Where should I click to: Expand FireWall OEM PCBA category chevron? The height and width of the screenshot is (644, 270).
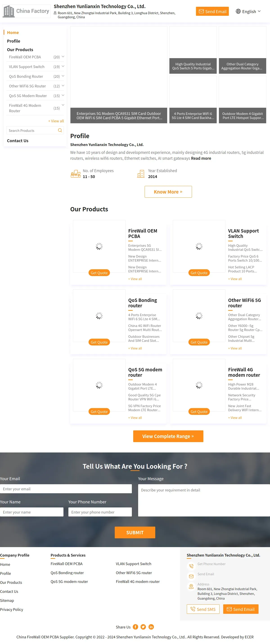[63, 57]
